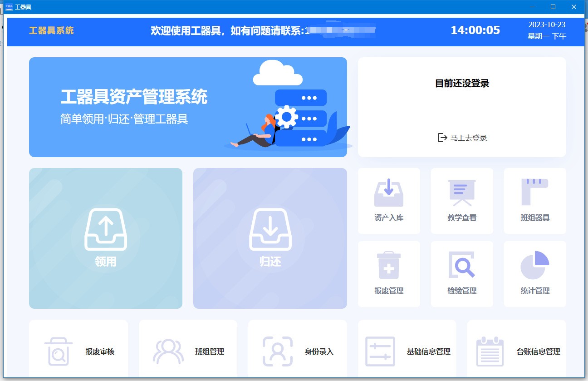The image size is (588, 381).
Task: Open 班组器具 team tools module
Action: [535, 201]
